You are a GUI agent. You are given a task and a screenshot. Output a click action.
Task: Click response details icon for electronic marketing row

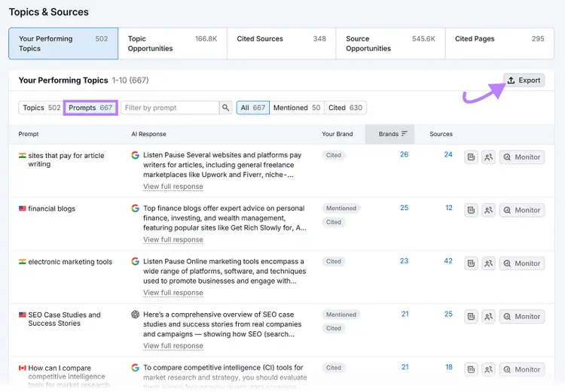[x=471, y=263]
